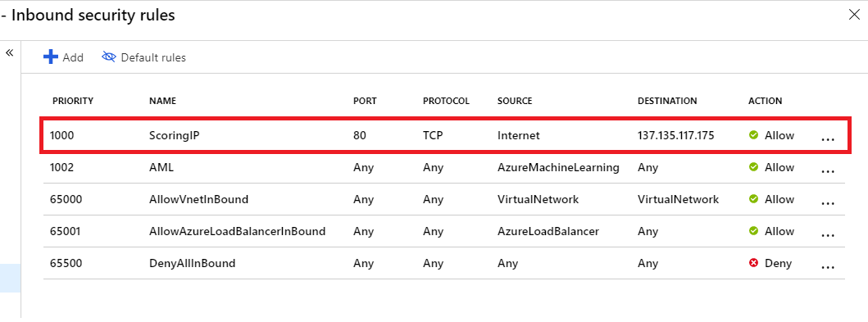This screenshot has height=322, width=868.
Task: Sort by the PRIORITY column header
Action: click(72, 102)
